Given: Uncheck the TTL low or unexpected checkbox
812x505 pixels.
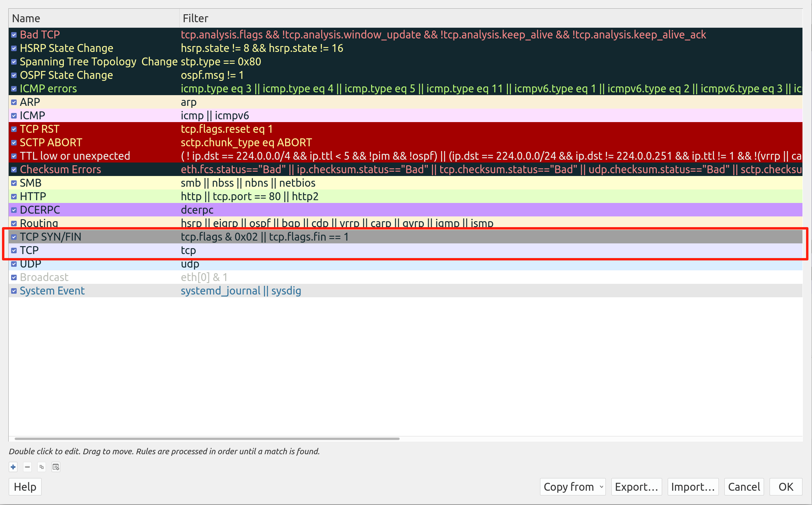Looking at the screenshot, I should tap(14, 156).
